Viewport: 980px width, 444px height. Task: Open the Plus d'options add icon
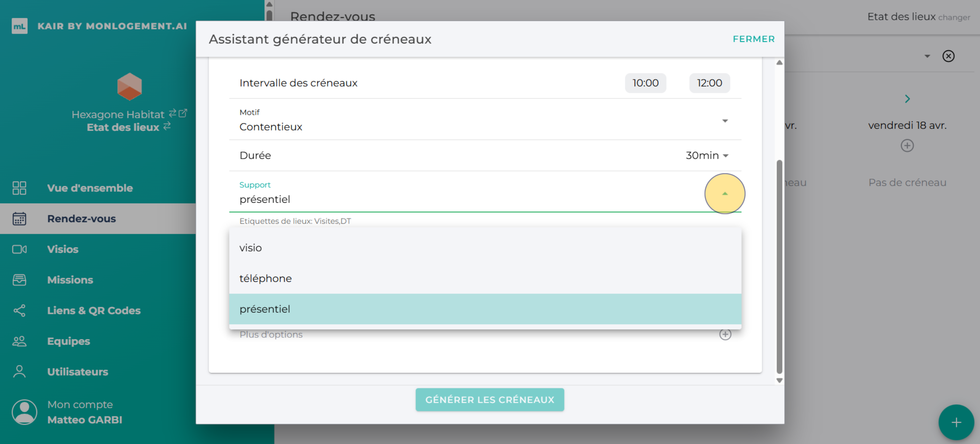[726, 334]
